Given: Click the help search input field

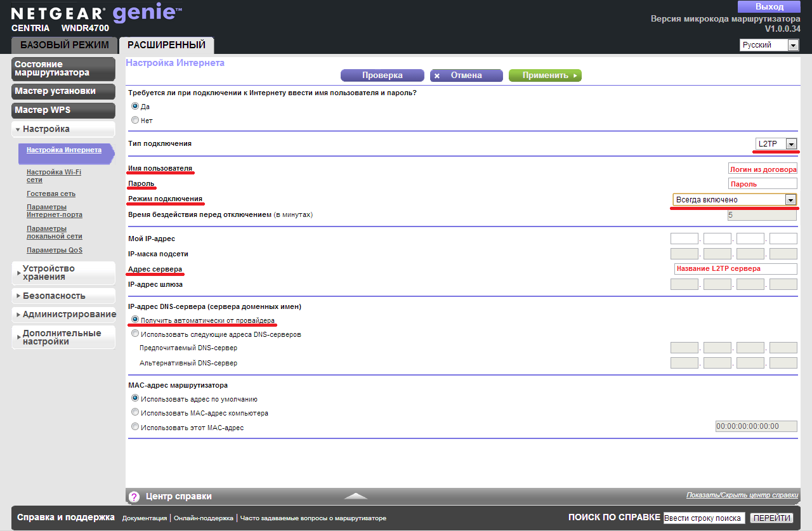Looking at the screenshot, I should click(704, 518).
